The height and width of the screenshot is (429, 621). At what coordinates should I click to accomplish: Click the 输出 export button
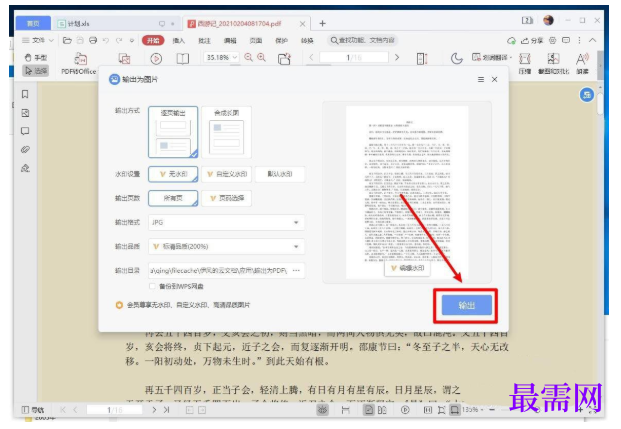tap(467, 305)
